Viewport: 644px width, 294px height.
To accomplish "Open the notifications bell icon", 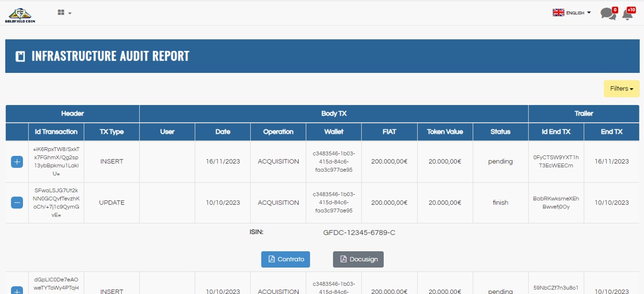I will point(628,14).
